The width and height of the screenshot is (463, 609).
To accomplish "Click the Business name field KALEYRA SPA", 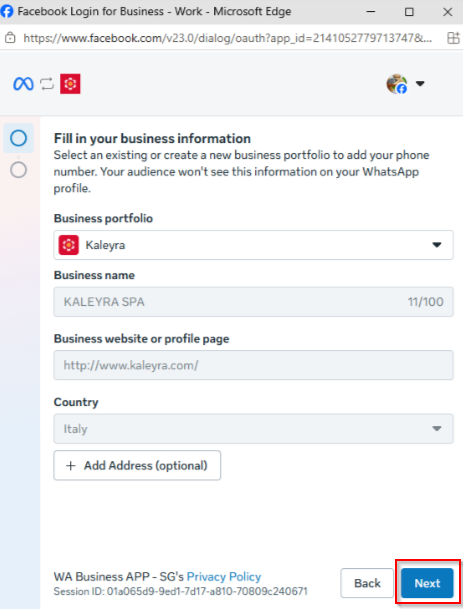I will pos(253,302).
